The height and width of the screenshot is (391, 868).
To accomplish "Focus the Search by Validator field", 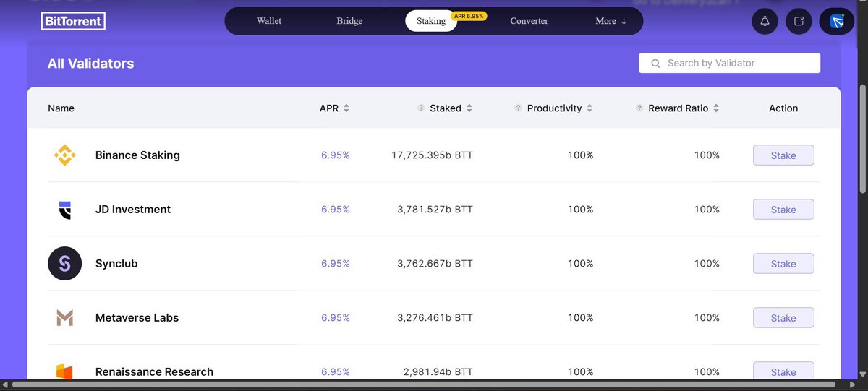I will 729,64.
